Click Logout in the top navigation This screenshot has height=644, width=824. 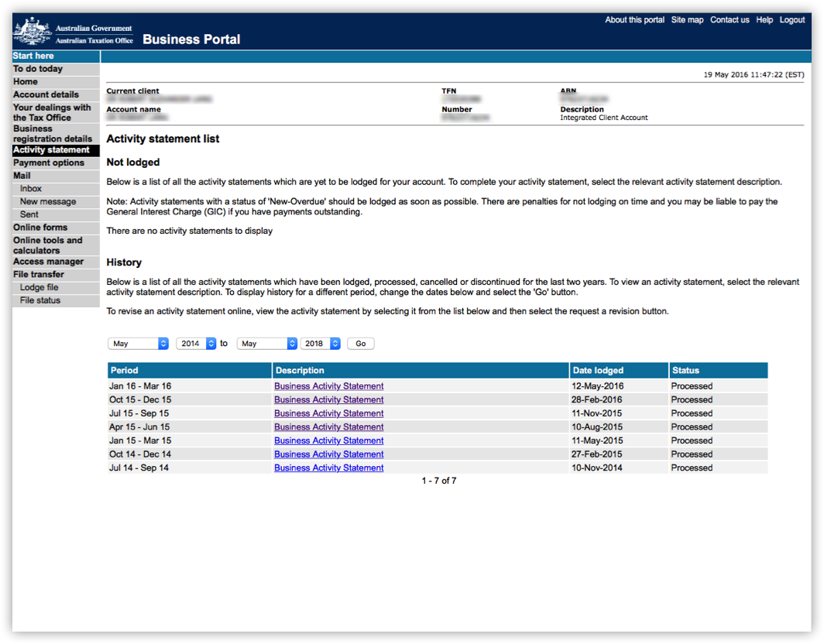point(792,19)
